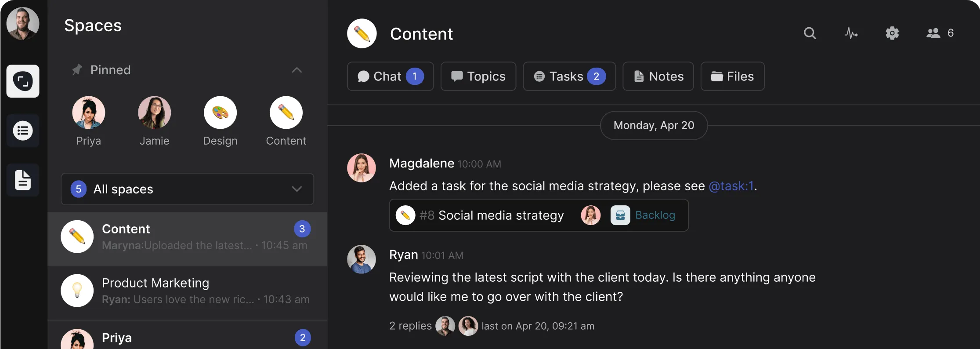Search within the Content space
Screen dimensions: 980x349
point(810,33)
